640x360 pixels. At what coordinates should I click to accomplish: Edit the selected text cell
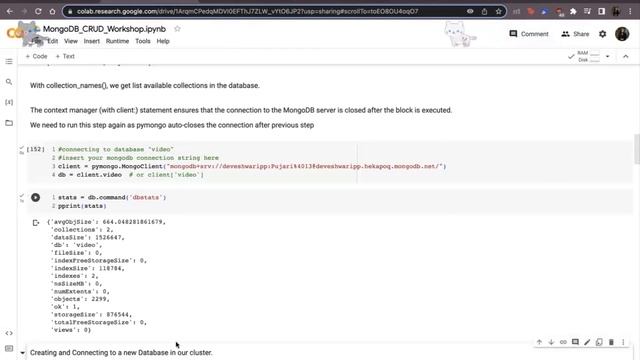[587, 342]
